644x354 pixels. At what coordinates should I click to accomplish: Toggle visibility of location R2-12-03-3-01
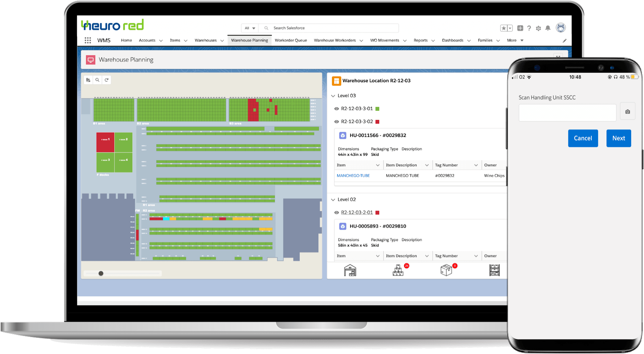tap(336, 108)
